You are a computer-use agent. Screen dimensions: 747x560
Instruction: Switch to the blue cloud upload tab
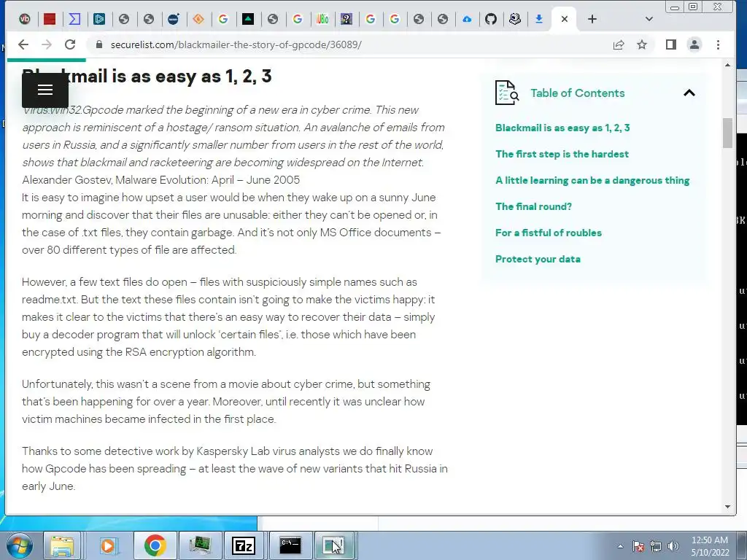[467, 19]
